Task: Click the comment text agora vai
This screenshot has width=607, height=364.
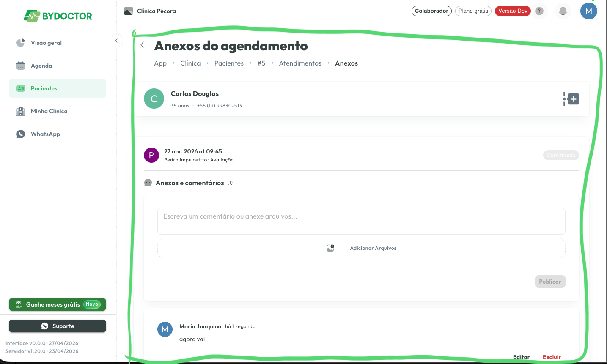Action: [x=192, y=339]
